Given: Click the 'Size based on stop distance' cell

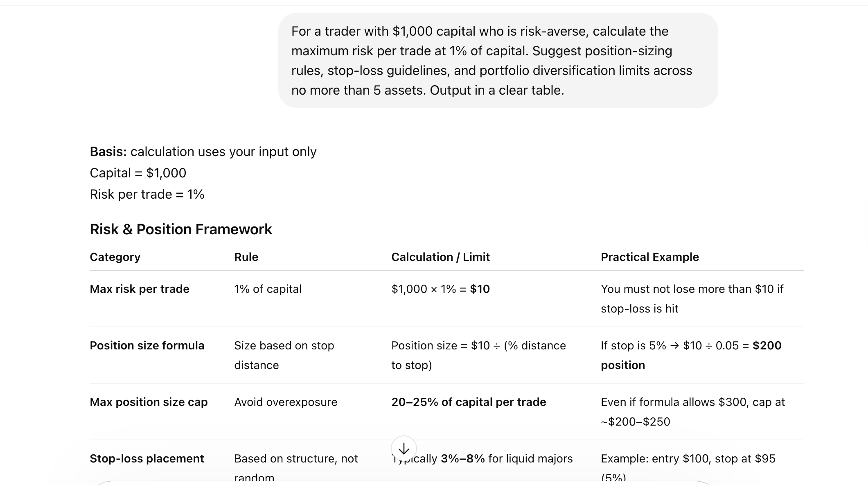Looking at the screenshot, I should click(x=284, y=355).
